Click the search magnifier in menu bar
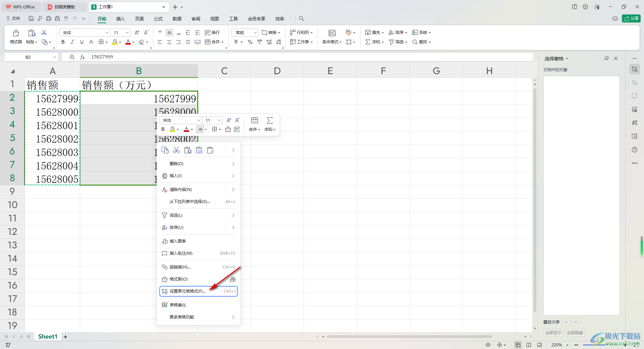 tap(302, 18)
